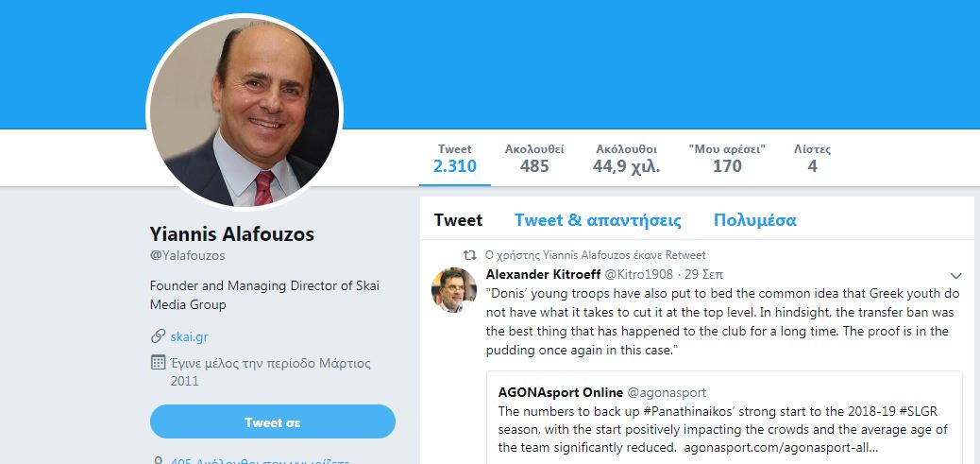View the Ακόλουθοι 44,9 χιλ. followers
Image resolution: width=980 pixels, height=464 pixels.
(x=627, y=159)
